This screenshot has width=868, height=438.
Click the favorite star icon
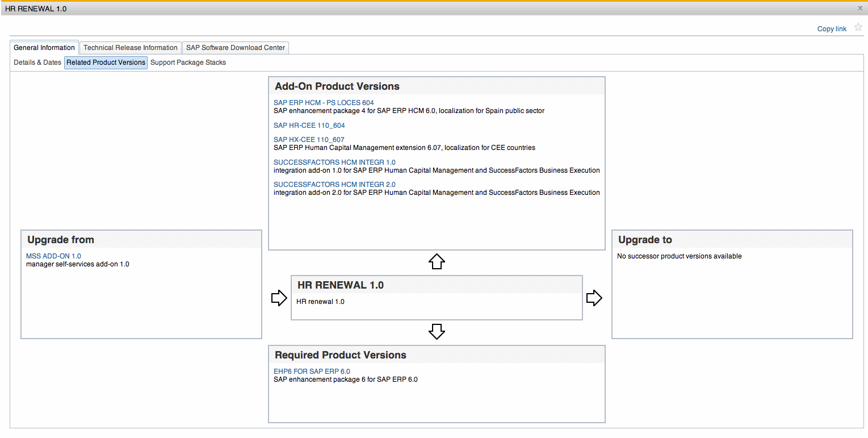coord(858,27)
